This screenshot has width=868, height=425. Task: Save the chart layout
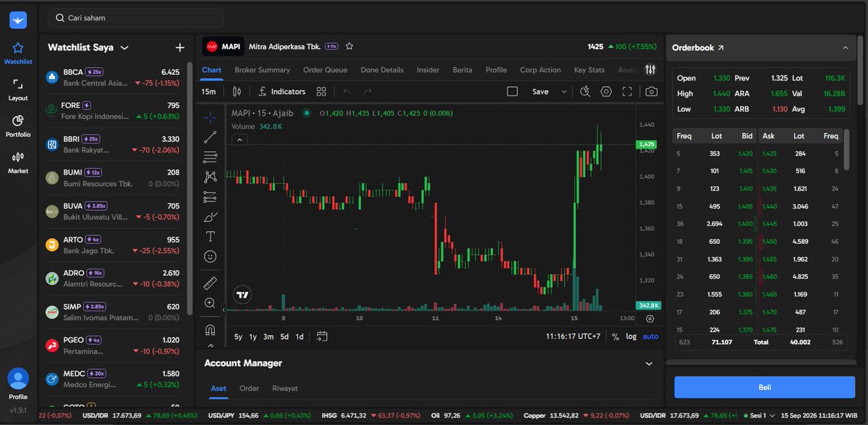540,92
